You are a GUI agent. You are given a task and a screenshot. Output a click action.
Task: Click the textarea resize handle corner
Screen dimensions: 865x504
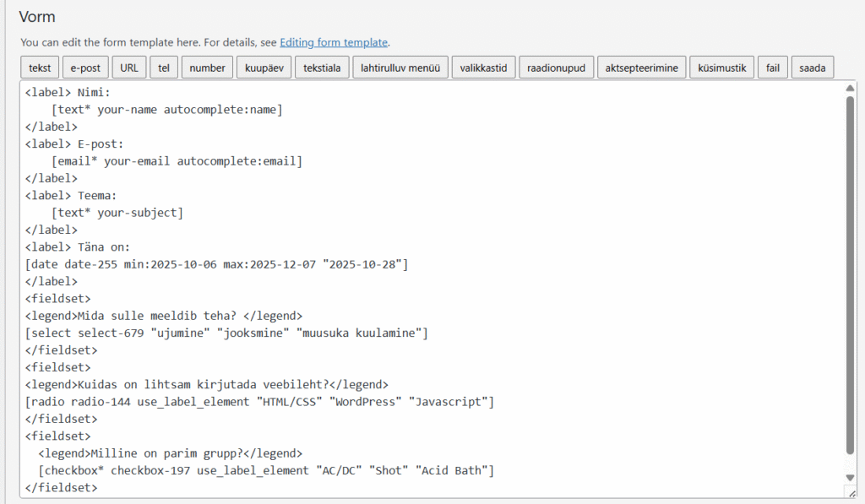point(849,490)
